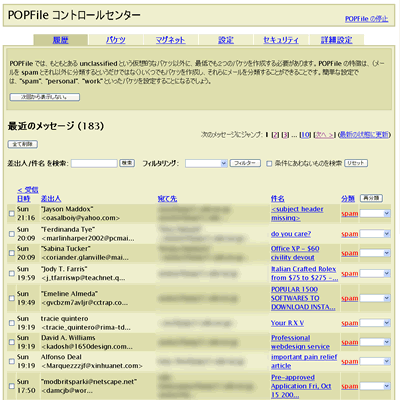Screen dimensions: 400x400
Task: Jump to message page 3
Action: (285, 135)
